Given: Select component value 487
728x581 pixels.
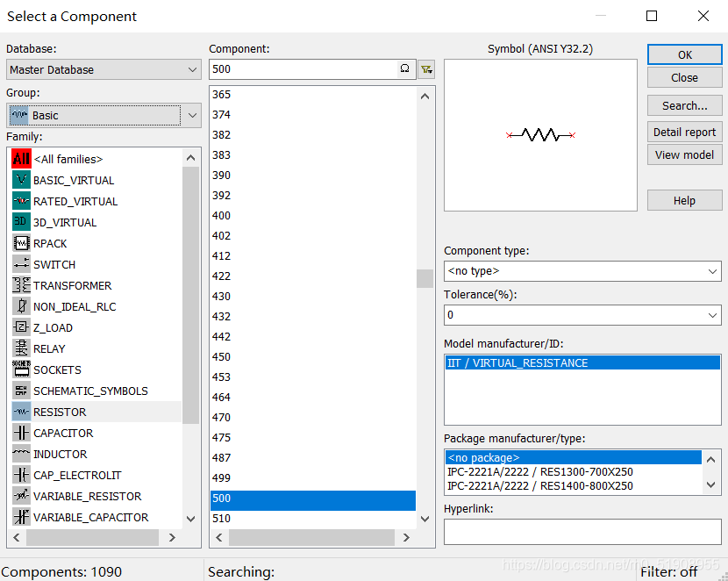Looking at the screenshot, I should pos(313,457).
